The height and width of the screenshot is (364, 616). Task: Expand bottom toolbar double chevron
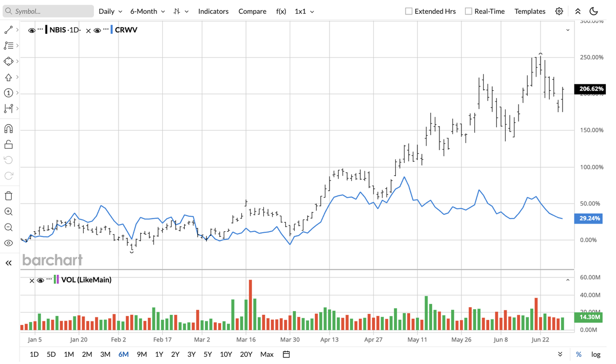coord(560,354)
